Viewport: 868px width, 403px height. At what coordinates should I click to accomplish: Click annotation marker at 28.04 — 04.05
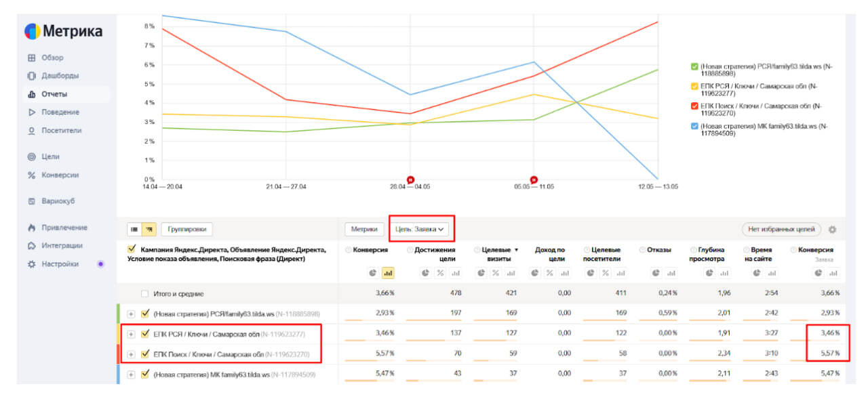[410, 179]
